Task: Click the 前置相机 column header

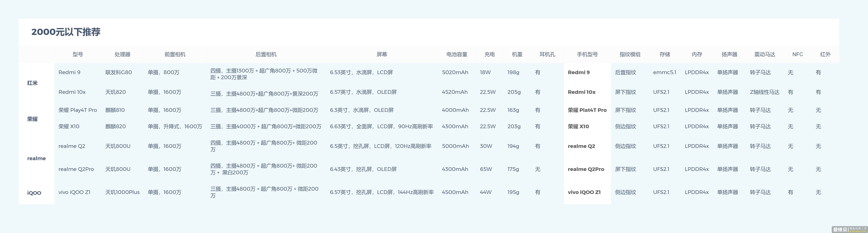Action: [x=175, y=54]
